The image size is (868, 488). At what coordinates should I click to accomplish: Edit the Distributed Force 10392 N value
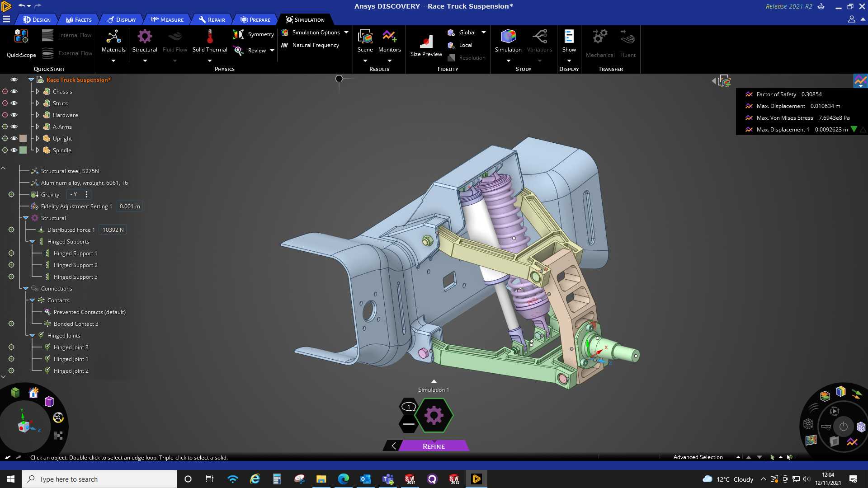point(113,230)
